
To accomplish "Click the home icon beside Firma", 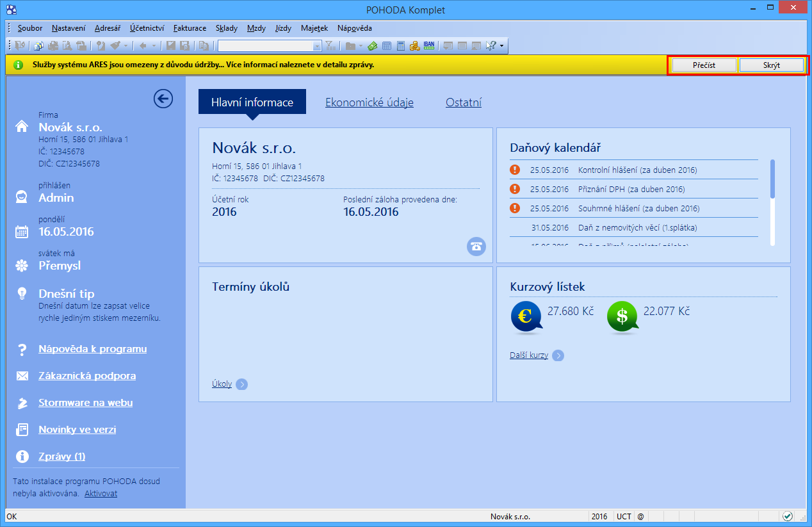I will click(22, 126).
